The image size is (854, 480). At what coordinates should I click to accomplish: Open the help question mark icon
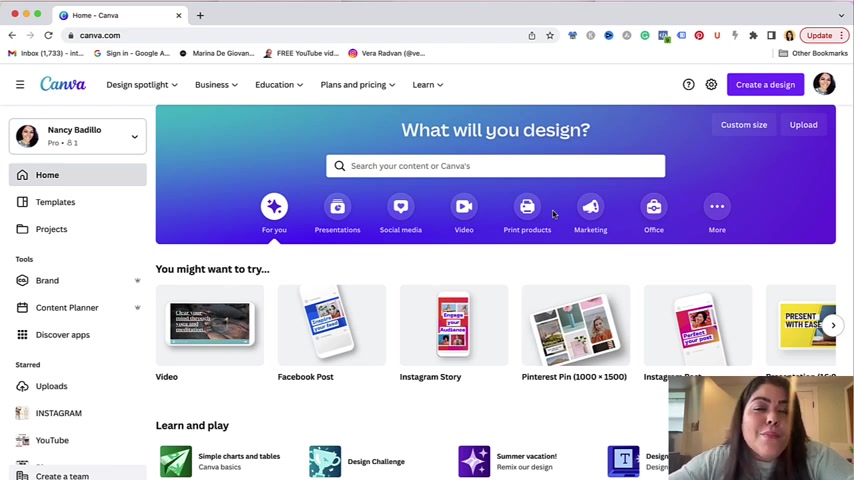coord(688,84)
